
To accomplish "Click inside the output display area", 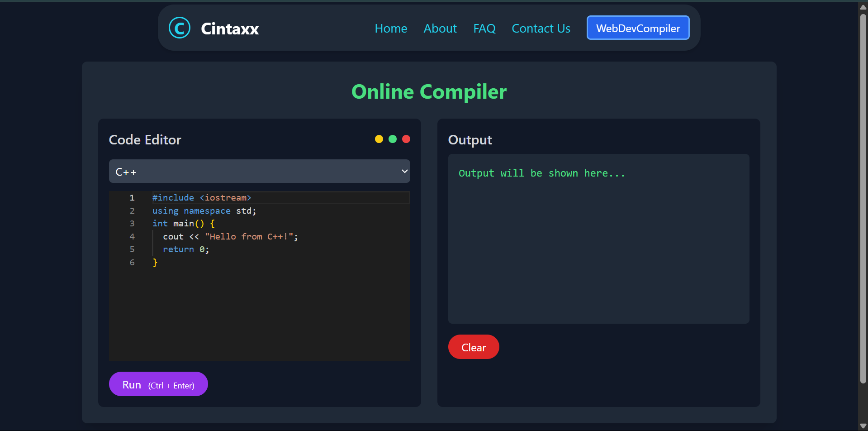I will [598, 244].
